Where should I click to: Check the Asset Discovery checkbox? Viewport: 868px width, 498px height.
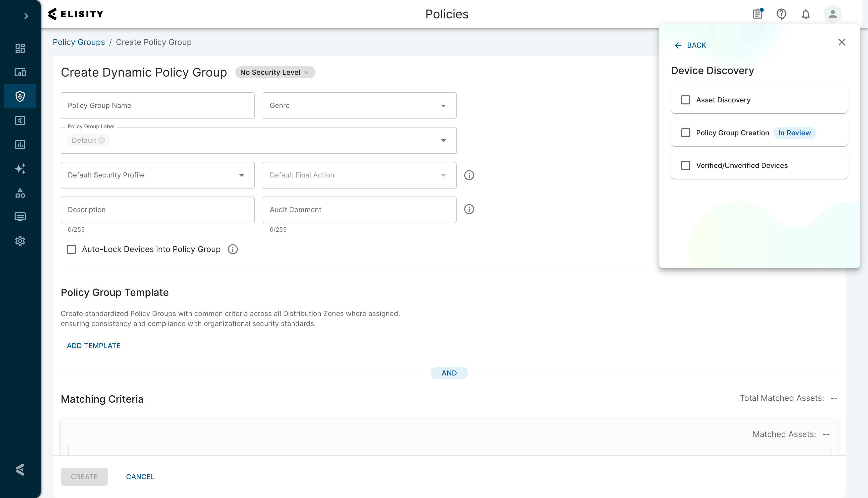686,100
